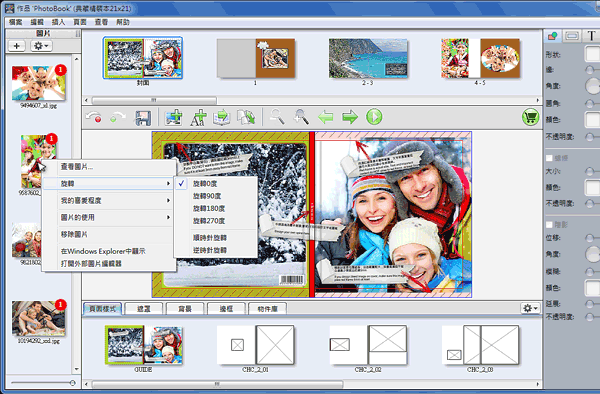Save the project with the floppy disk icon
The width and height of the screenshot is (600, 394).
point(142,117)
